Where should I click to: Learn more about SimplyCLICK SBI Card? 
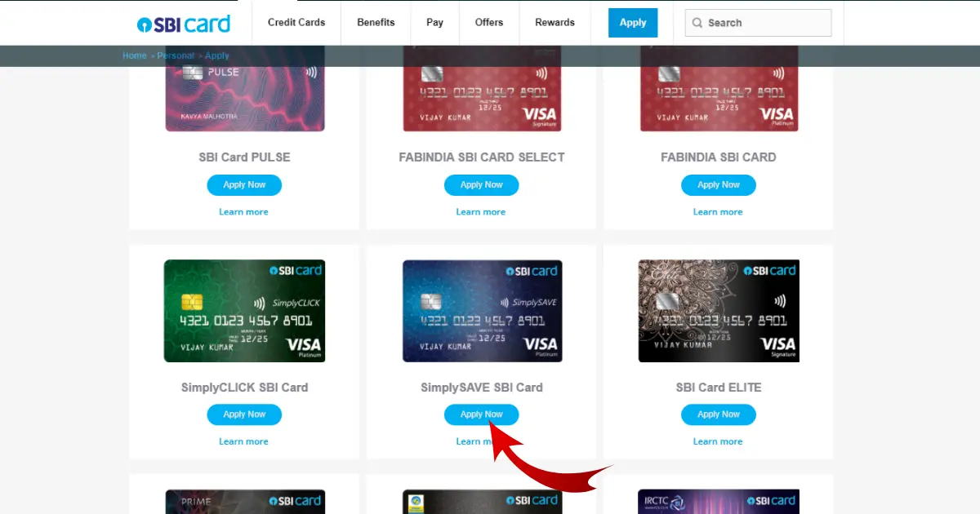pyautogui.click(x=243, y=441)
